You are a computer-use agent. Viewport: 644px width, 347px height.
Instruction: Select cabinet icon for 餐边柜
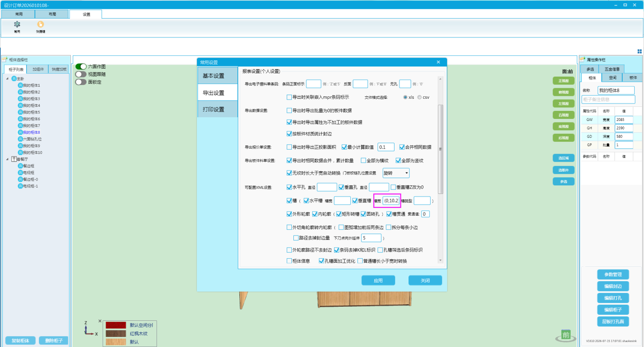[x=20, y=166]
